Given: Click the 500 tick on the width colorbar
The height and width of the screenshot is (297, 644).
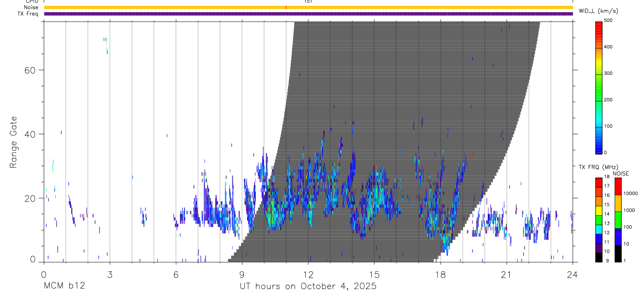Looking at the screenshot, I should (609, 20).
